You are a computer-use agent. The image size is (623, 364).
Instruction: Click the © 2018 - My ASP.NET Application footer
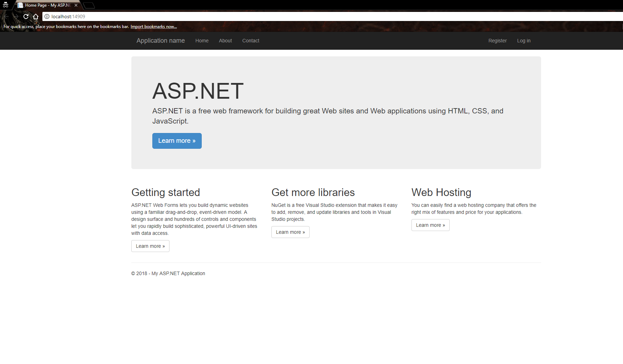point(168,273)
